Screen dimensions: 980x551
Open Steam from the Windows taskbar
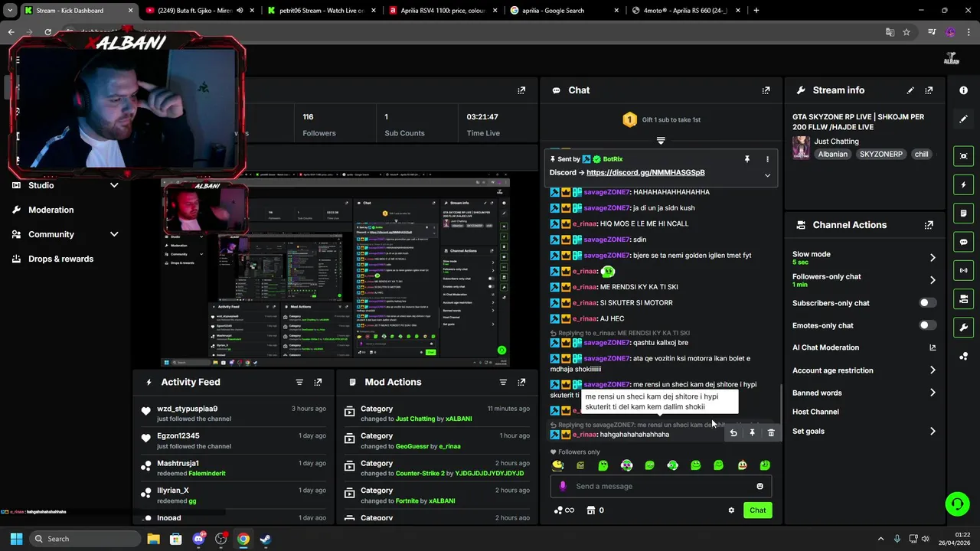265,539
